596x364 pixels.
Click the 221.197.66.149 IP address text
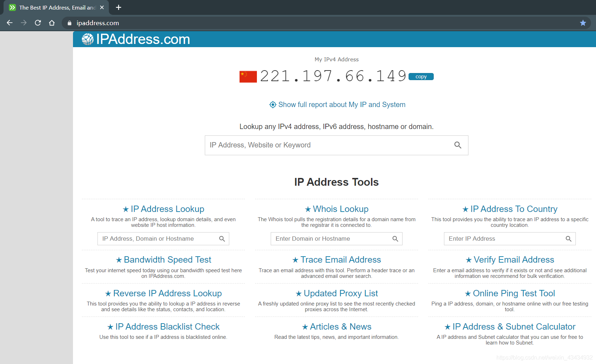(333, 76)
